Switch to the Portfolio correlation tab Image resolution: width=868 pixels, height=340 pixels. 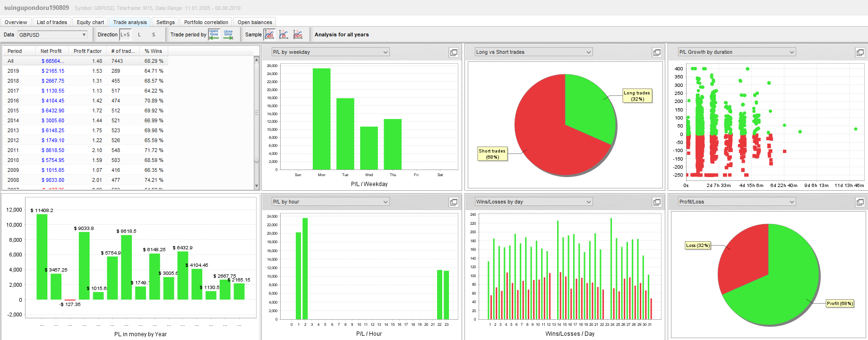[x=206, y=22]
